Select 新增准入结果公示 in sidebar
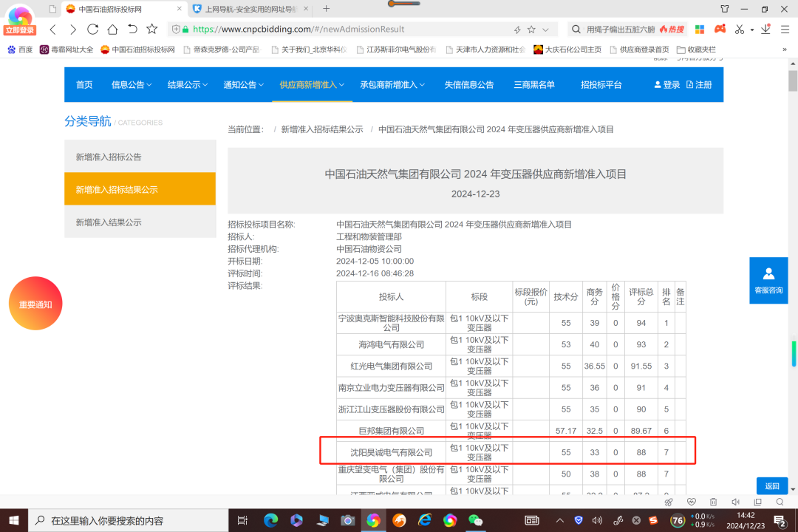Image resolution: width=798 pixels, height=532 pixels. pyautogui.click(x=140, y=222)
